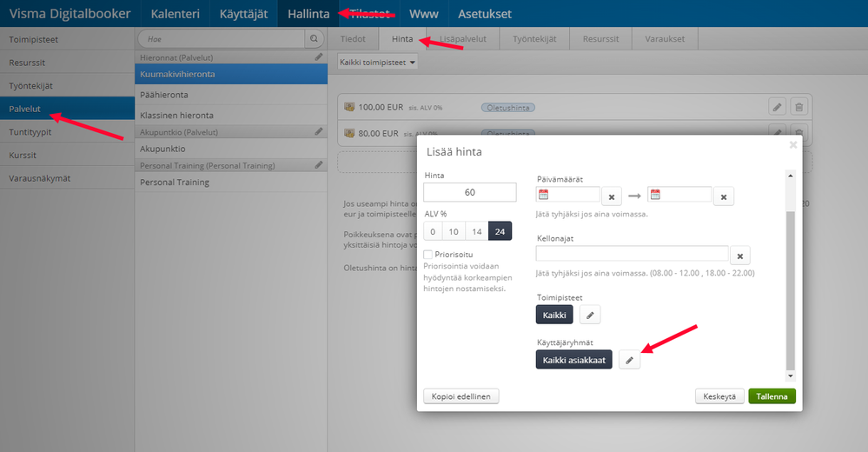Screen dimensions: 868x452
Task: Open Palvelut in the sidebar
Action: [x=67, y=109]
